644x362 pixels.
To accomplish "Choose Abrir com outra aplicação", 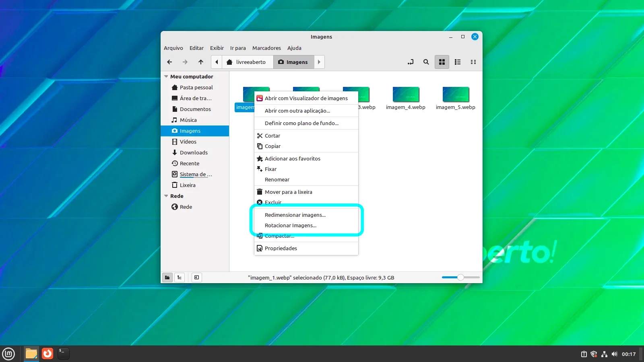I will pyautogui.click(x=306, y=111).
